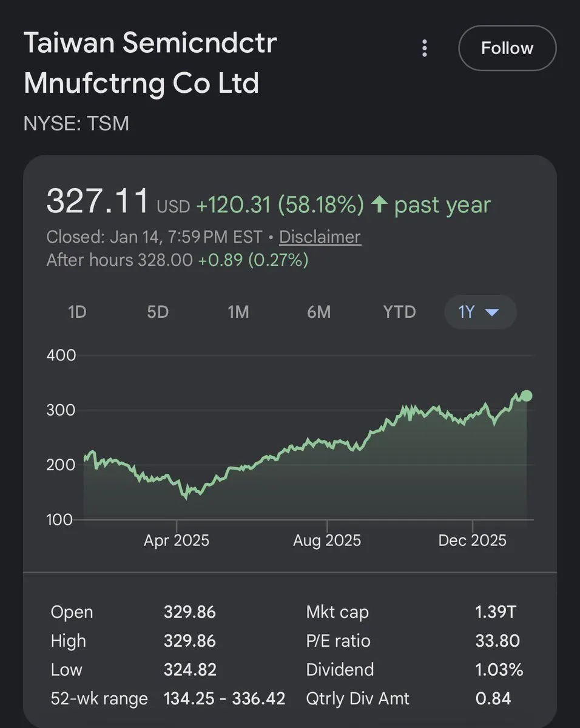Click the 52-wk range value 134.25 - 336.42
Image resolution: width=580 pixels, height=728 pixels.
click(224, 699)
